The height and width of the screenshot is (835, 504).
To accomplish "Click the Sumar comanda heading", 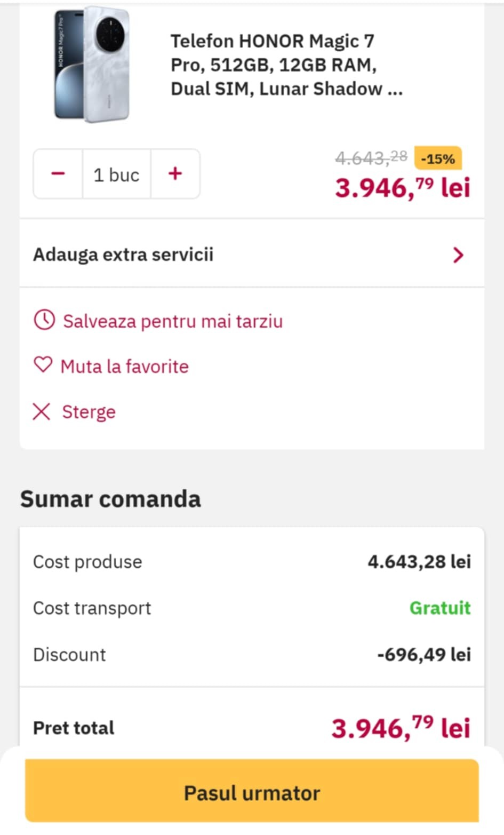I will tap(110, 499).
